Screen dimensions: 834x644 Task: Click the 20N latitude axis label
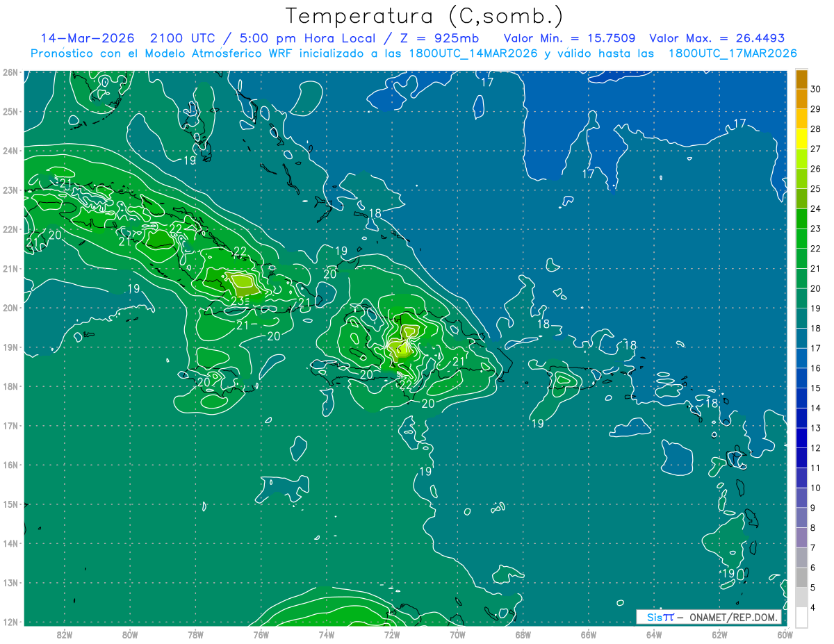10,308
